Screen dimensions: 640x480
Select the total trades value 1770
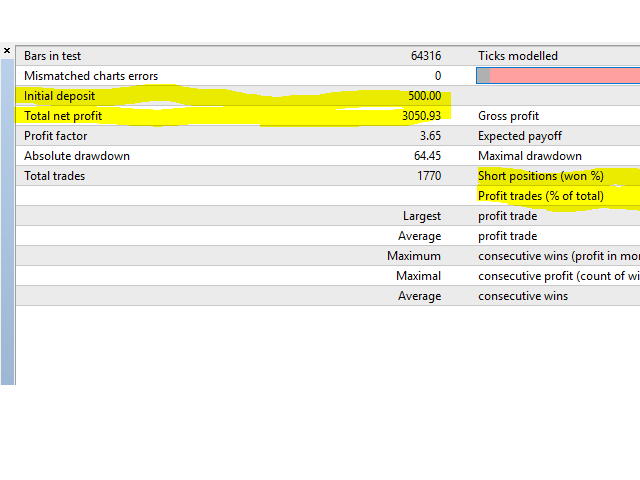(x=429, y=176)
